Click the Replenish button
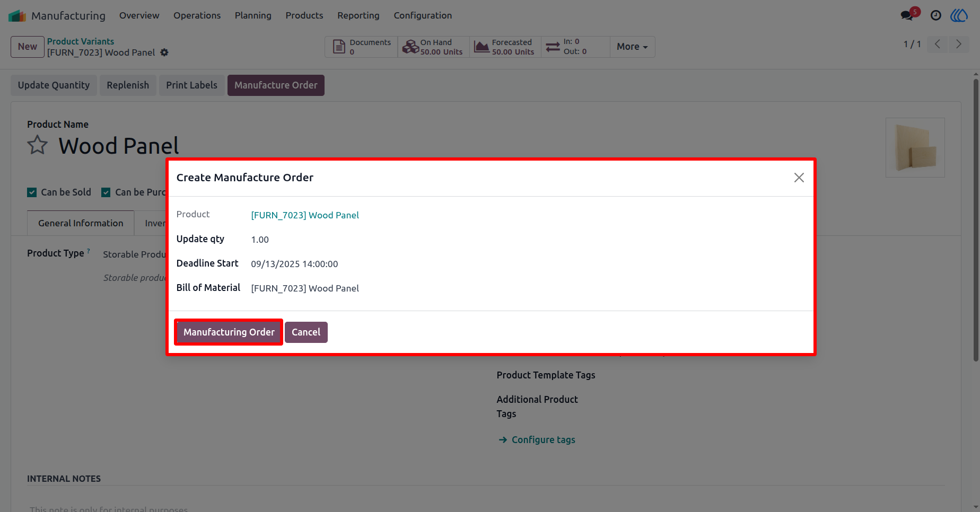Screen dimensions: 980x512 (128, 85)
